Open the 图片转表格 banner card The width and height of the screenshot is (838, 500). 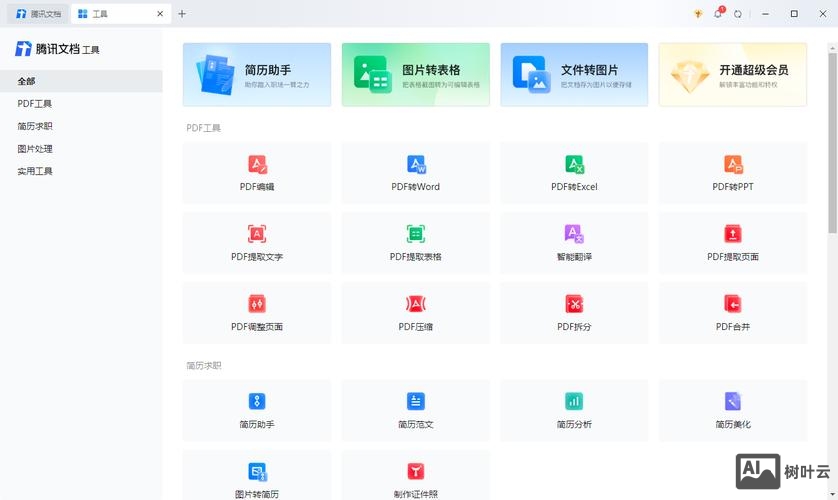point(416,75)
